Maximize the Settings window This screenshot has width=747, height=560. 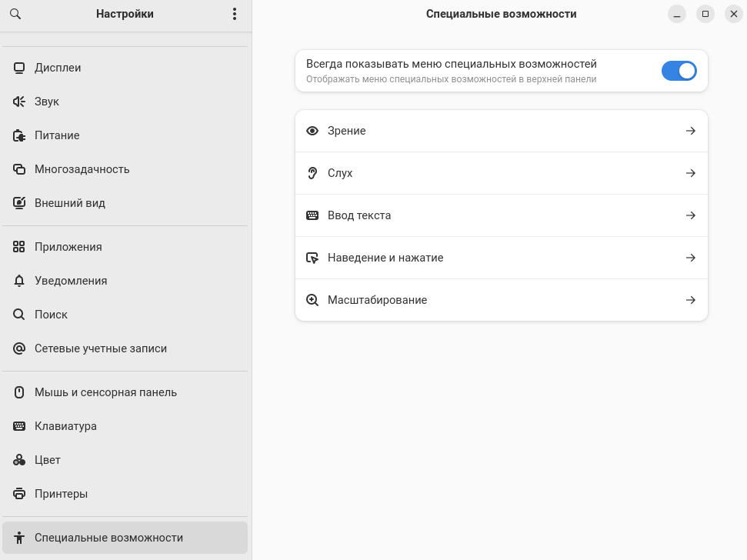(705, 14)
